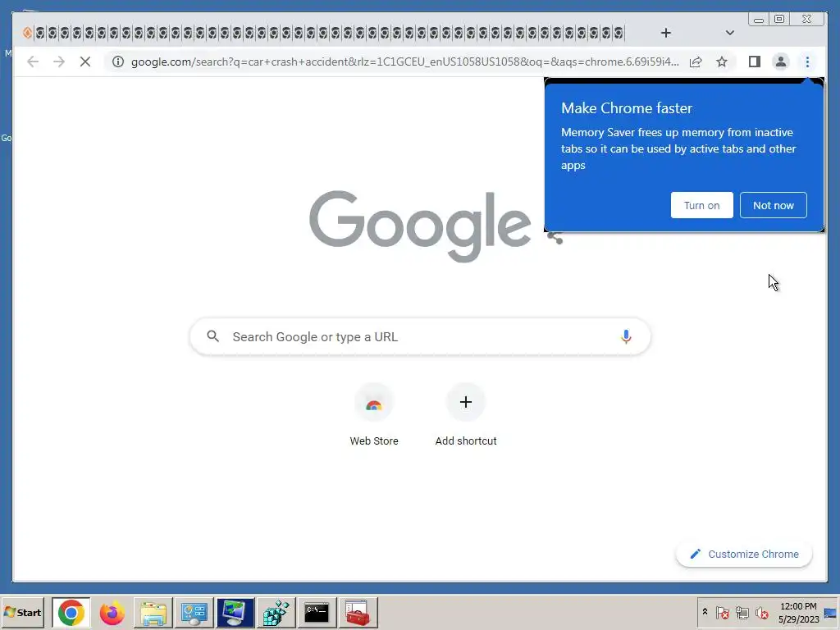
Task: Click Chrome in the taskbar
Action: pos(71,612)
